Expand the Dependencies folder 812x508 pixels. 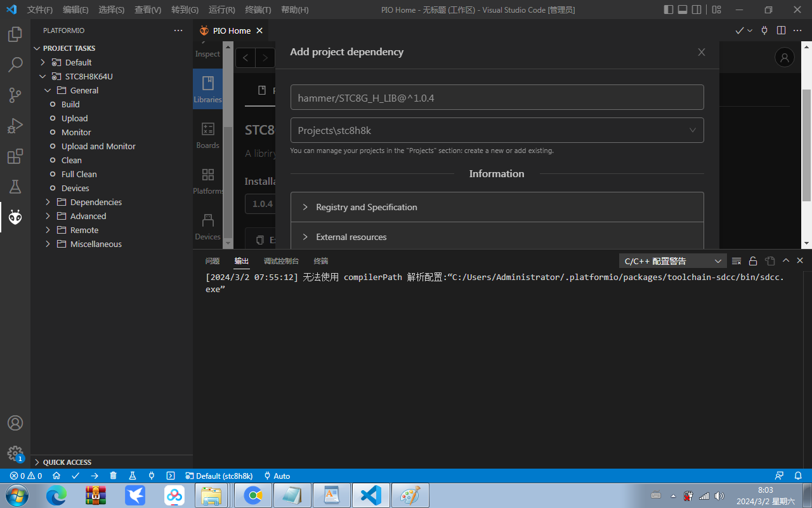48,202
